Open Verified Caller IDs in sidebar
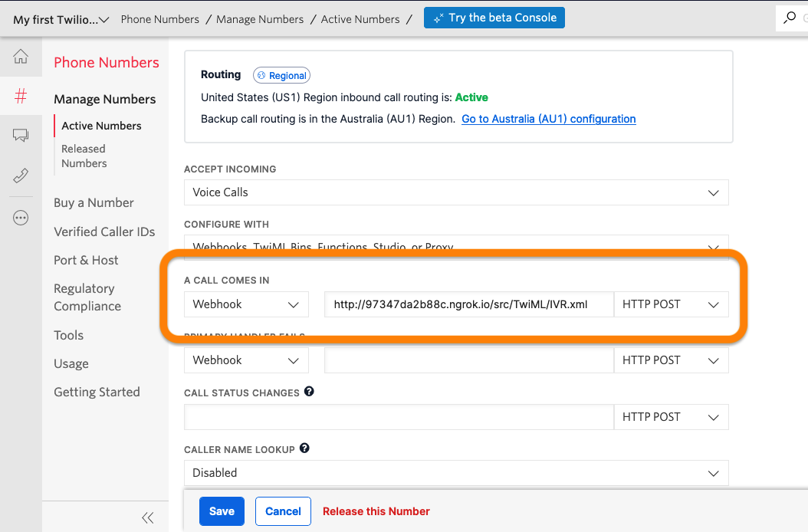Screen dimensions: 808x532 104,232
